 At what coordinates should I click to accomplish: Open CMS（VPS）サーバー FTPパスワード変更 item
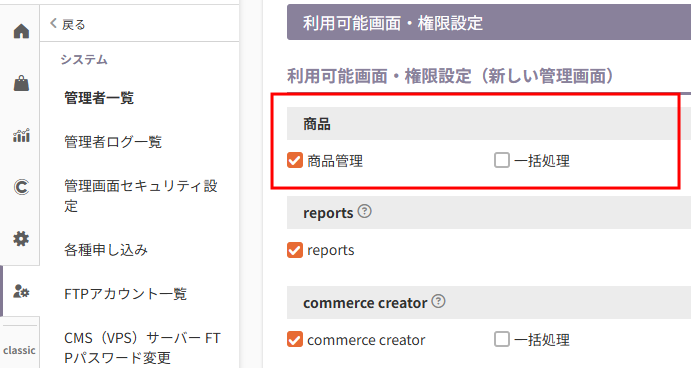point(142,348)
